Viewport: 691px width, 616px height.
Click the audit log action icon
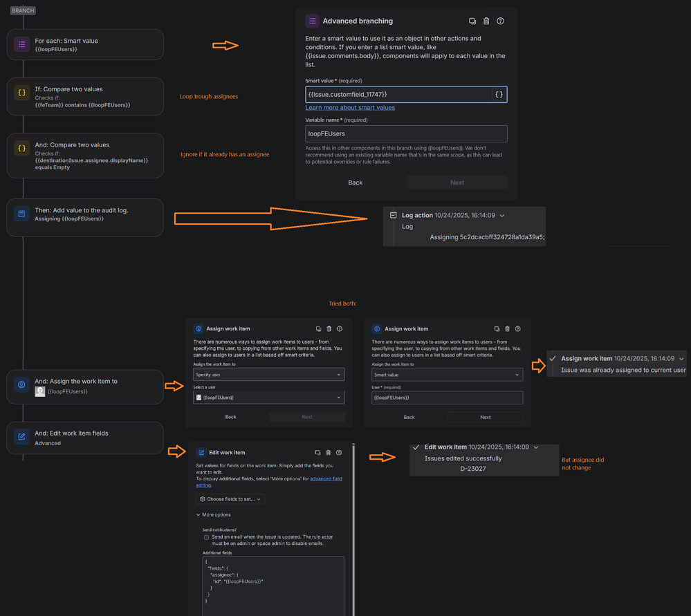point(21,214)
